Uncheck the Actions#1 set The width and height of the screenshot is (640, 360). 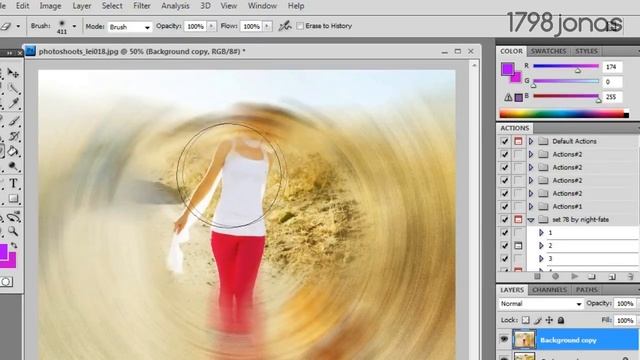[504, 207]
